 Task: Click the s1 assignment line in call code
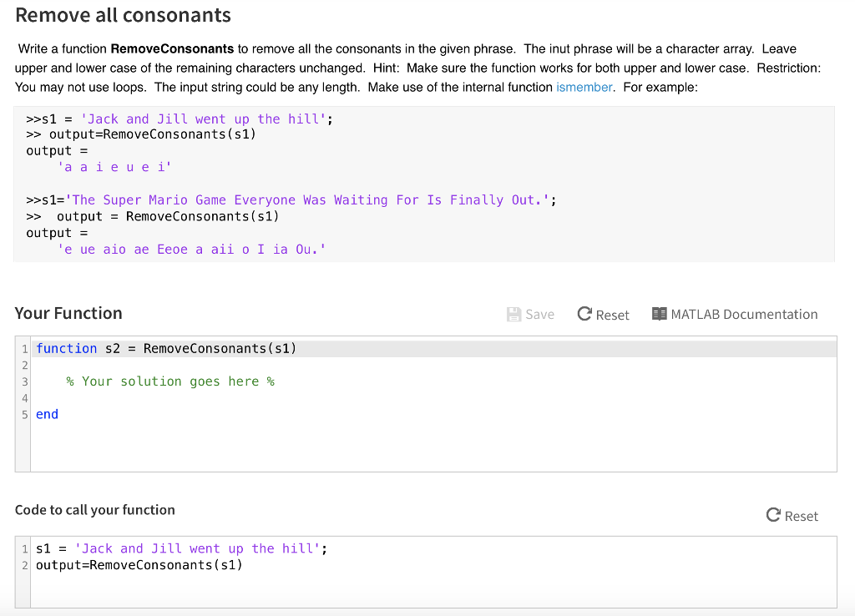coord(180,548)
